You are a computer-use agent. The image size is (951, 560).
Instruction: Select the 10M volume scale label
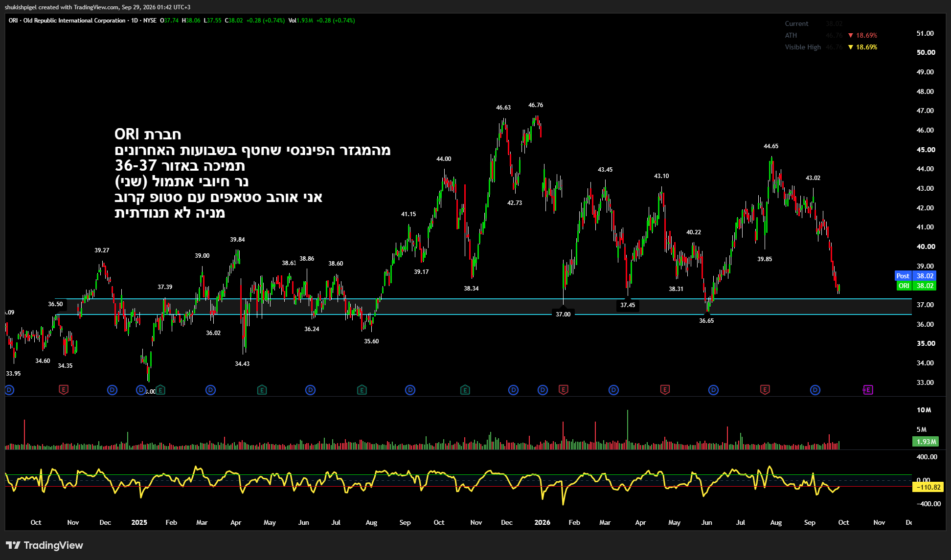[924, 410]
